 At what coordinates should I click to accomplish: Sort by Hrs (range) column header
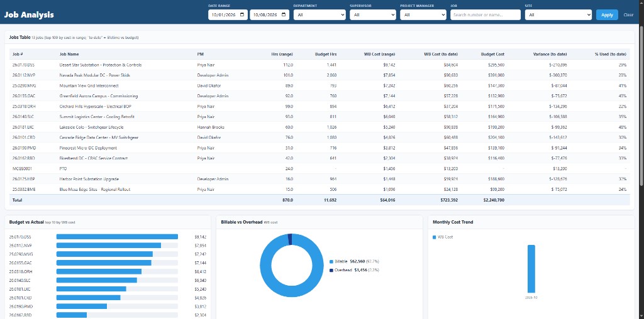click(282, 54)
